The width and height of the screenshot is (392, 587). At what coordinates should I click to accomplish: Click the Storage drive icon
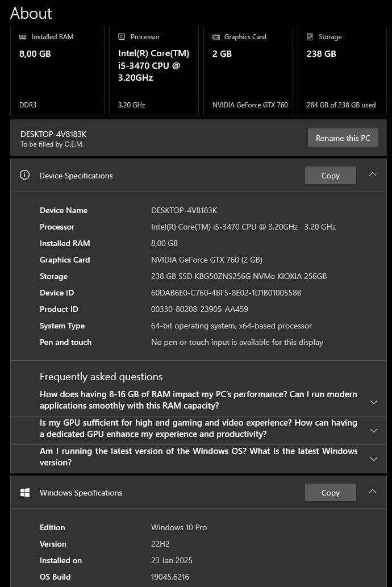[x=310, y=36]
